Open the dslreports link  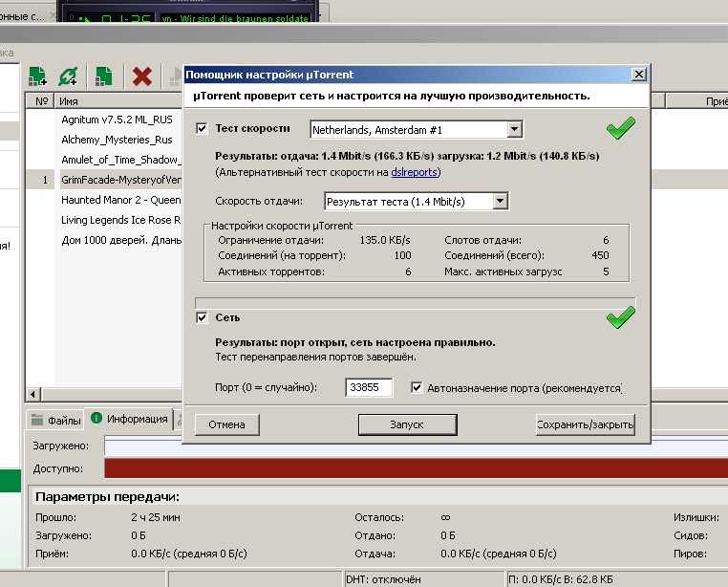[x=414, y=172]
